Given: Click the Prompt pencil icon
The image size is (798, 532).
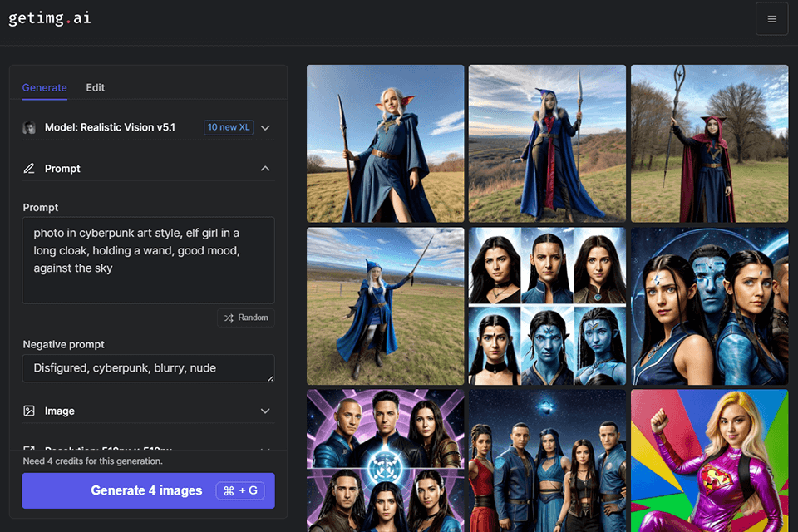Looking at the screenshot, I should (29, 169).
